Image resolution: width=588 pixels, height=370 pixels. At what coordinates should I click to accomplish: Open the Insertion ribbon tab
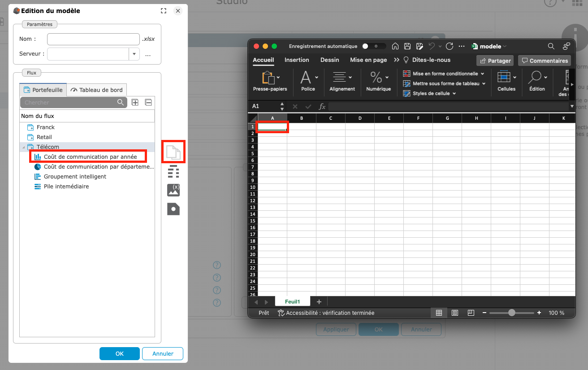(297, 60)
